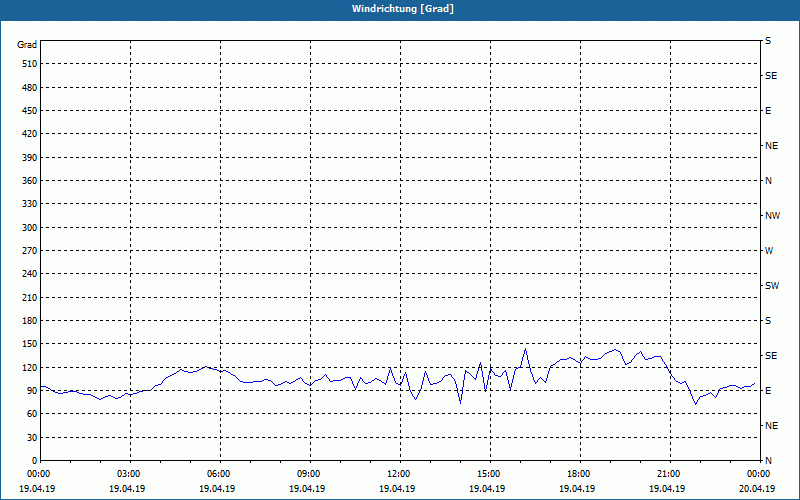This screenshot has height=500, width=800.
Task: Click the NE compass label beside the 30 gridline
Action: point(771,426)
